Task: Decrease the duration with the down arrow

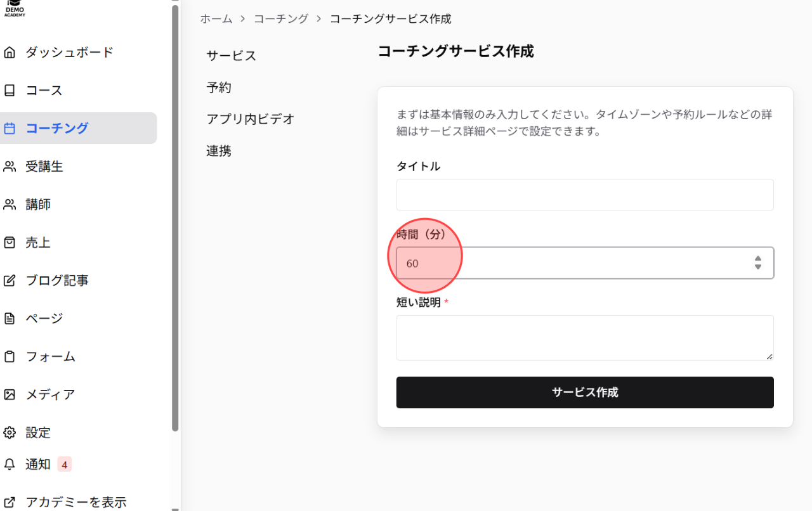Action: tap(758, 267)
